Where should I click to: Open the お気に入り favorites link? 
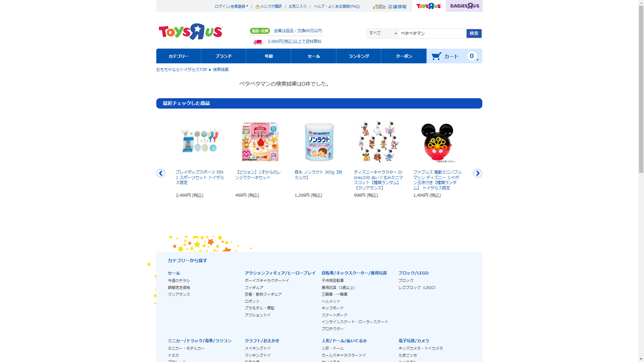click(x=298, y=6)
